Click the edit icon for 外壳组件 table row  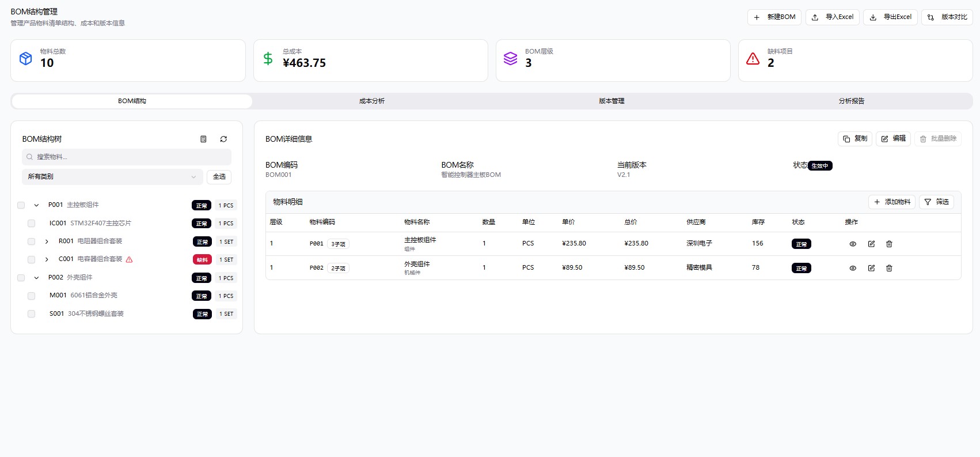coord(871,268)
